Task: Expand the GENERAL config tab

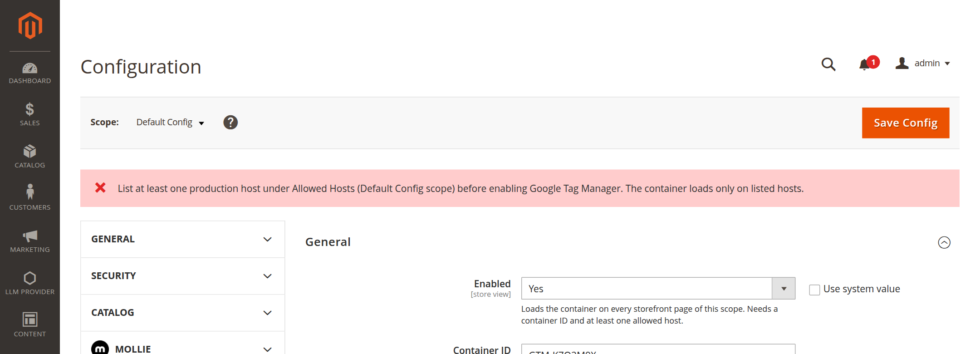Action: [x=183, y=239]
